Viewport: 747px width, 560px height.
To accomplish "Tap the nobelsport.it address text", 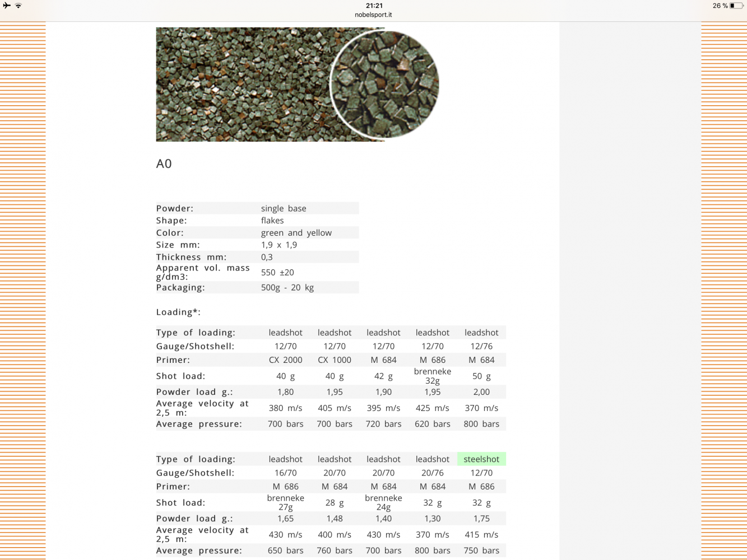I will (373, 15).
